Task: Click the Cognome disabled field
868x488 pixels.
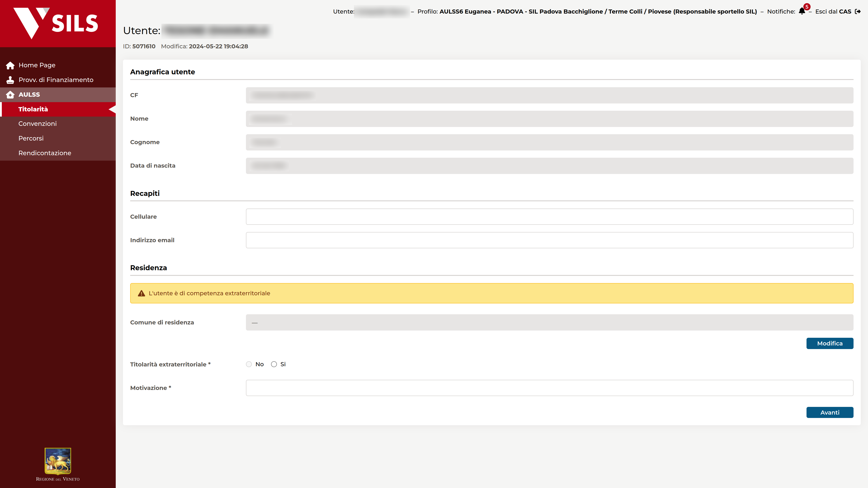Action: (550, 143)
